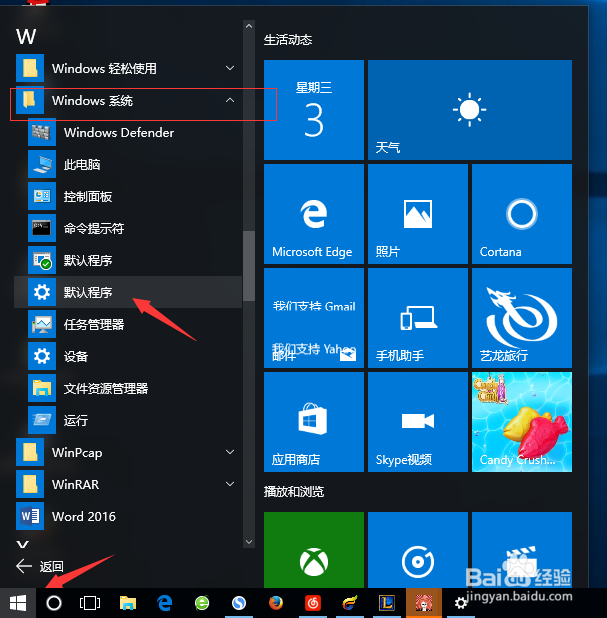
Task: Open Task View on the taskbar
Action: point(90,603)
